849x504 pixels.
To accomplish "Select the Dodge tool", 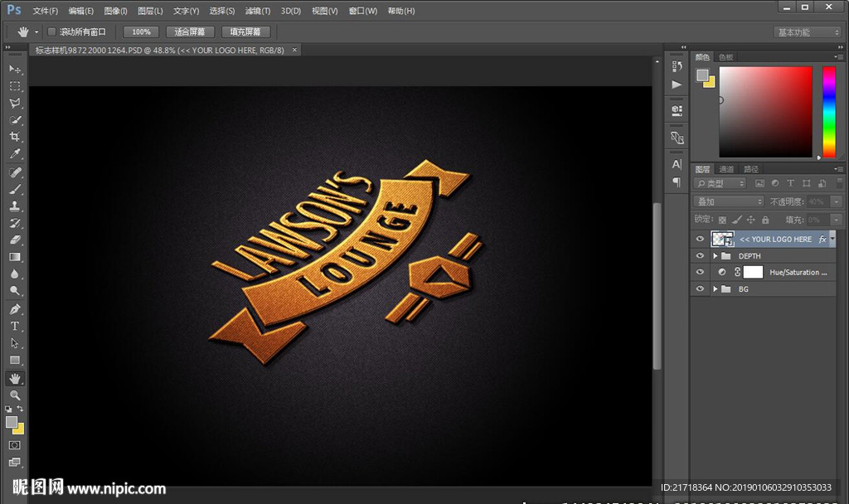I will pyautogui.click(x=15, y=291).
